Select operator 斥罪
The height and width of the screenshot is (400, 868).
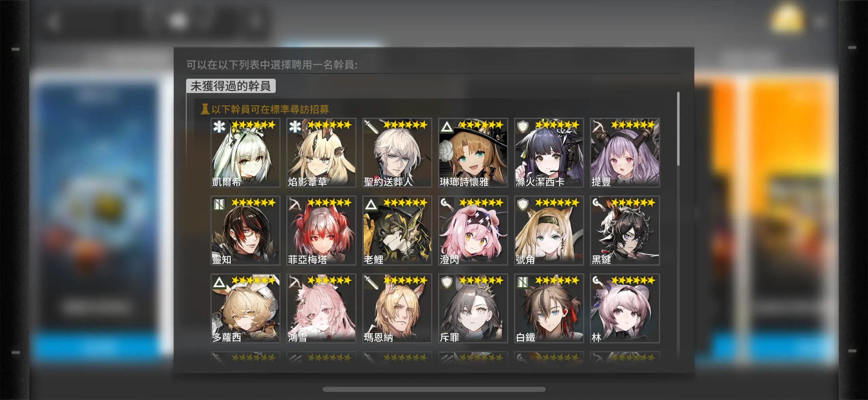pos(473,308)
